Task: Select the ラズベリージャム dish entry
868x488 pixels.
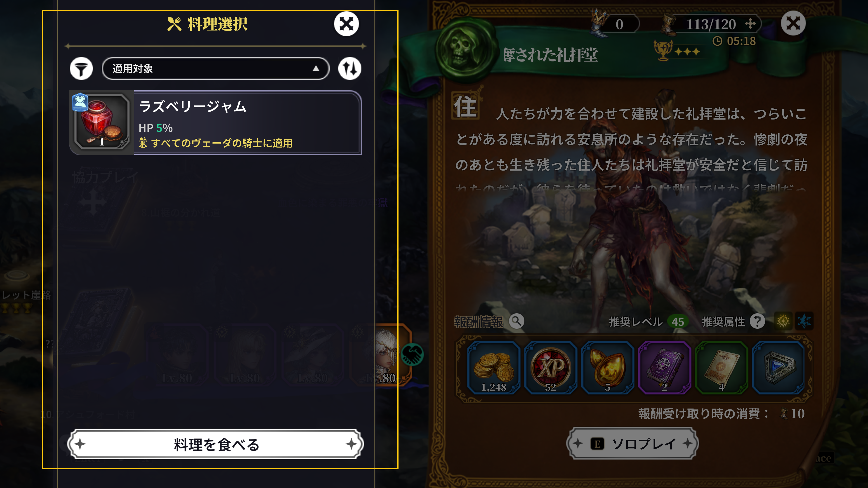Action: pos(216,123)
